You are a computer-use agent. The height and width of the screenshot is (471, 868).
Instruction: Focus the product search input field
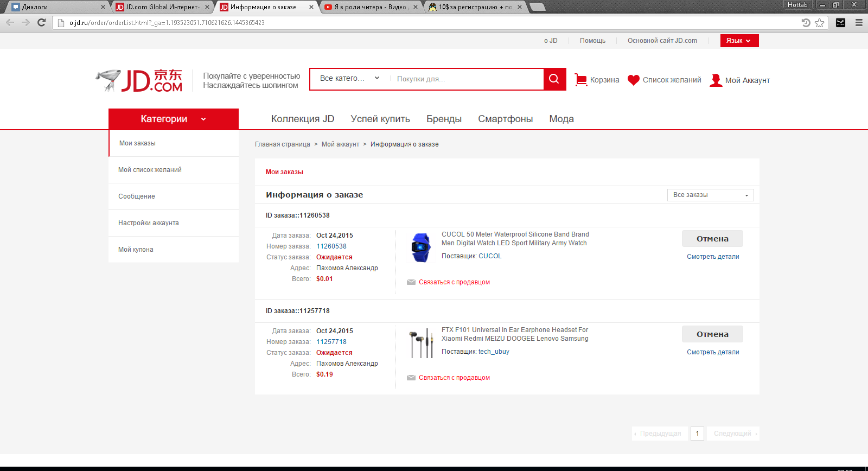pos(467,79)
